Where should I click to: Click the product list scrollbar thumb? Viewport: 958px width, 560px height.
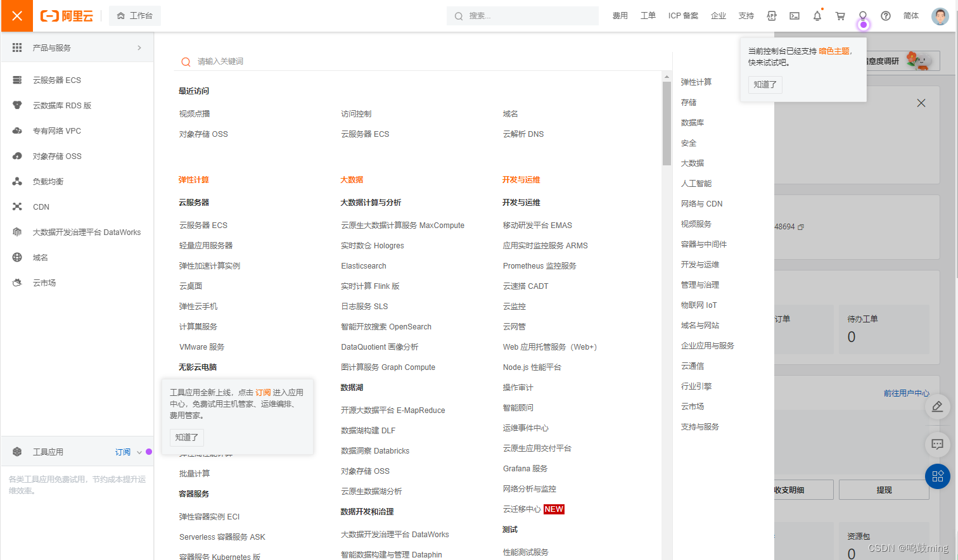667,123
